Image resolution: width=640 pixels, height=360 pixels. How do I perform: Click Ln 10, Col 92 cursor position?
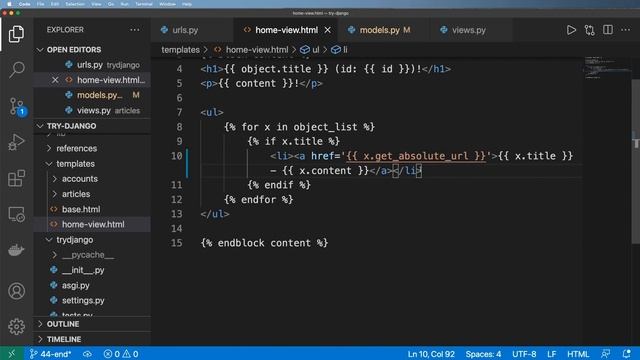[431, 354]
